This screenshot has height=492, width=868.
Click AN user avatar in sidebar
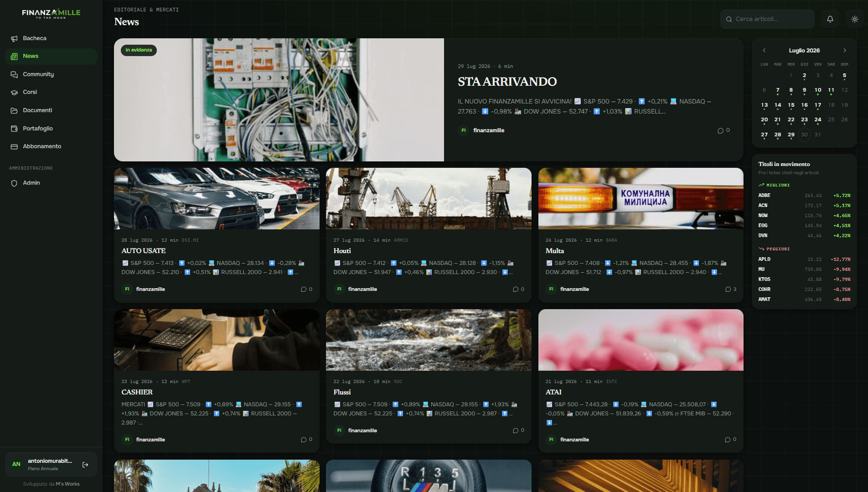coord(16,464)
